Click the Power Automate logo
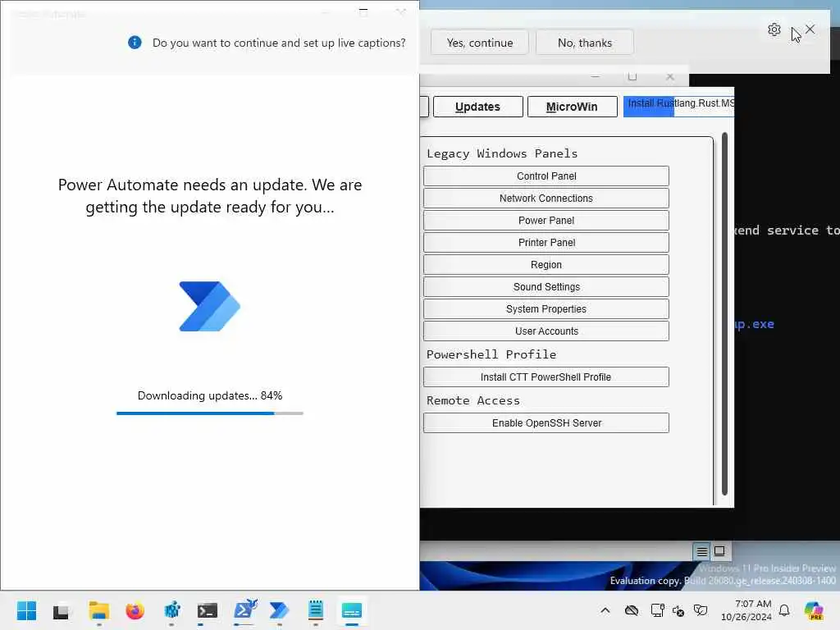840x630 pixels. tap(209, 307)
